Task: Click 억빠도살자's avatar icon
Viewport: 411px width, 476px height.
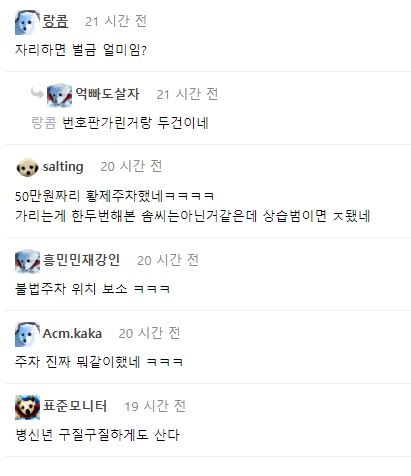Action: pos(59,95)
